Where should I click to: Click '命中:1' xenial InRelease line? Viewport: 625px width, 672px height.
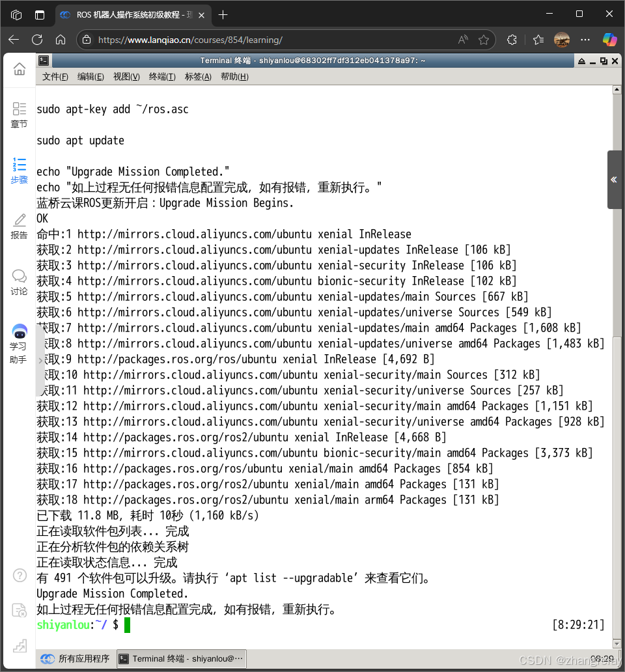click(224, 234)
